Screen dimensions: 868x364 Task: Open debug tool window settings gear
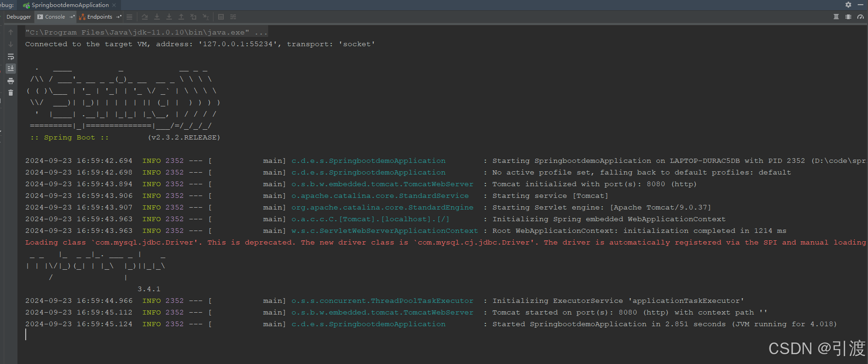coord(848,5)
